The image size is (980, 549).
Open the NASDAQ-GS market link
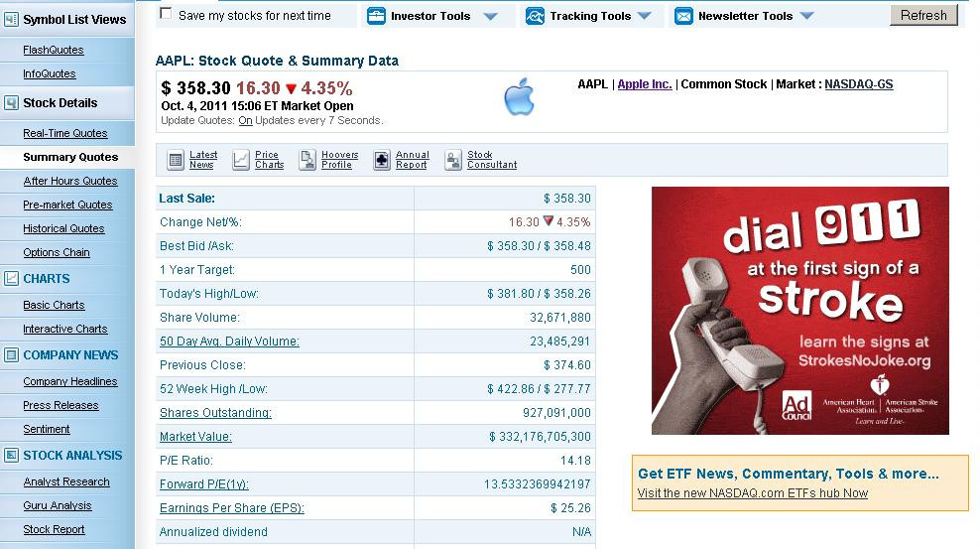[859, 84]
